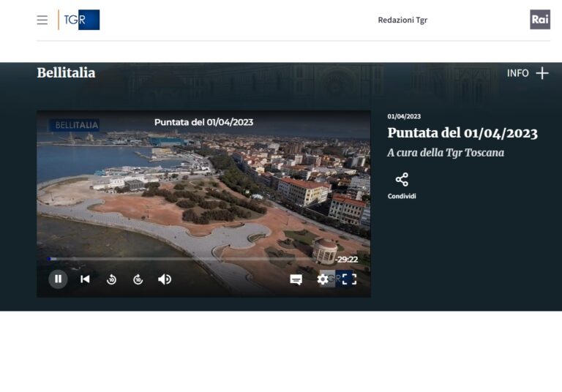This screenshot has height=392, width=562.
Task: Click the TGR logo
Action: pyautogui.click(x=79, y=20)
